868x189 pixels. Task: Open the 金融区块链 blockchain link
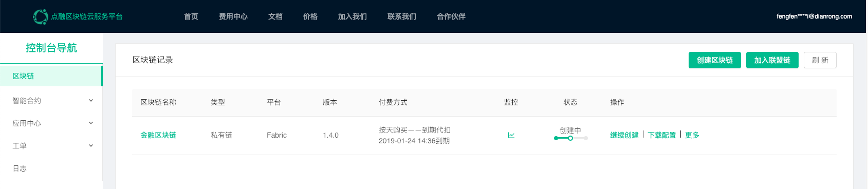(x=158, y=135)
